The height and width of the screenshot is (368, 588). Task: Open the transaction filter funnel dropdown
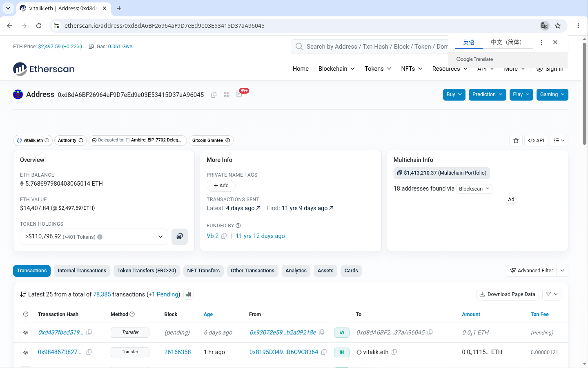pyautogui.click(x=552, y=294)
